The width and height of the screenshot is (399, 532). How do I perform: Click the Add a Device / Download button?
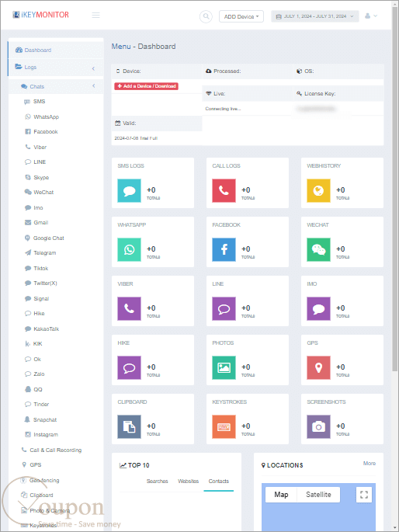146,86
